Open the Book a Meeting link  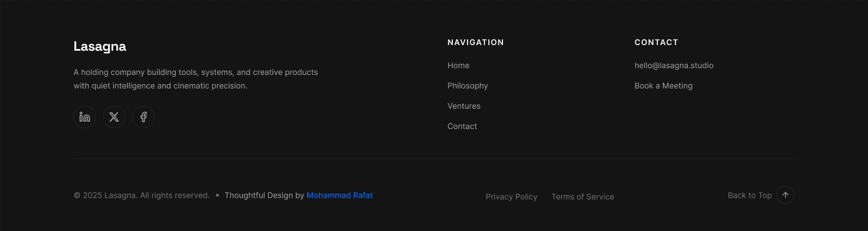663,86
